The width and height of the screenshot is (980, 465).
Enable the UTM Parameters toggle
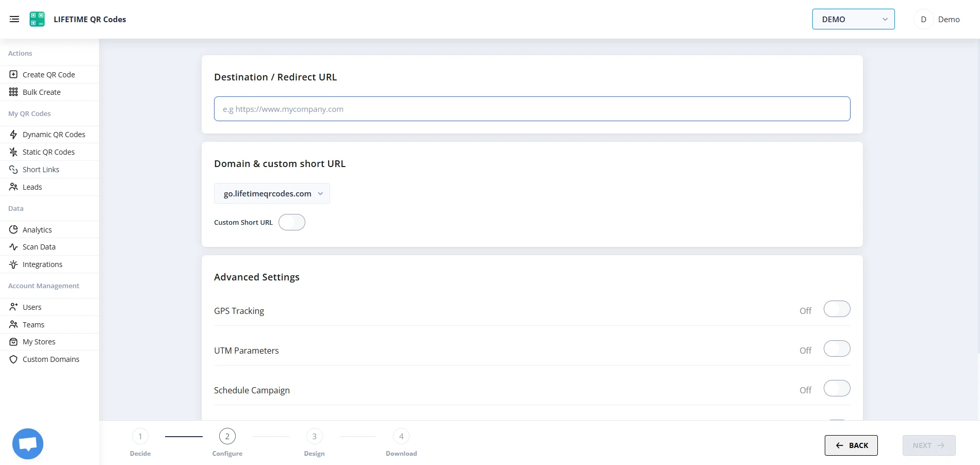837,349
